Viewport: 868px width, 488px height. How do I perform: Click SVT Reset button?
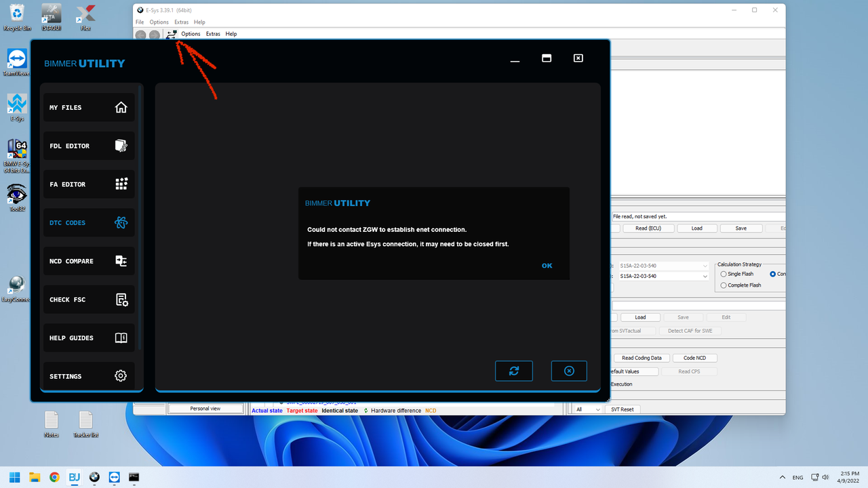coord(623,409)
